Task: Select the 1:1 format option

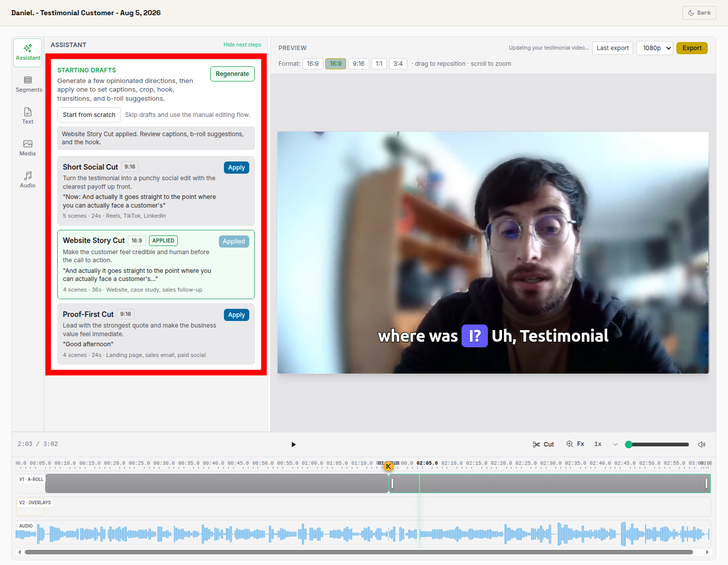Action: point(379,64)
